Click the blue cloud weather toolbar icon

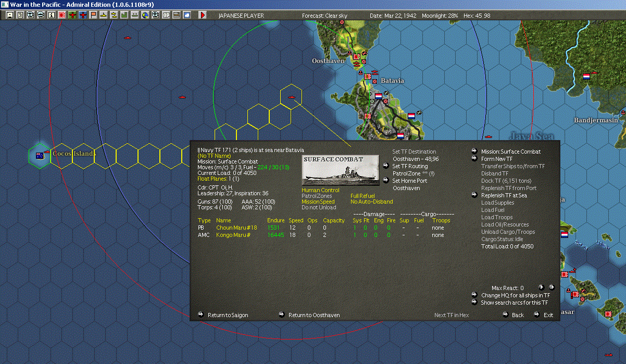(x=187, y=15)
